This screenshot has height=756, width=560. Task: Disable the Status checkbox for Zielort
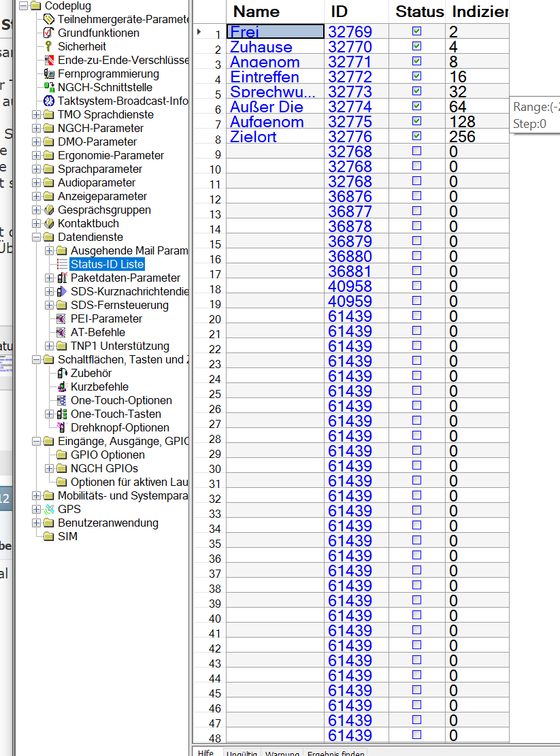click(417, 136)
